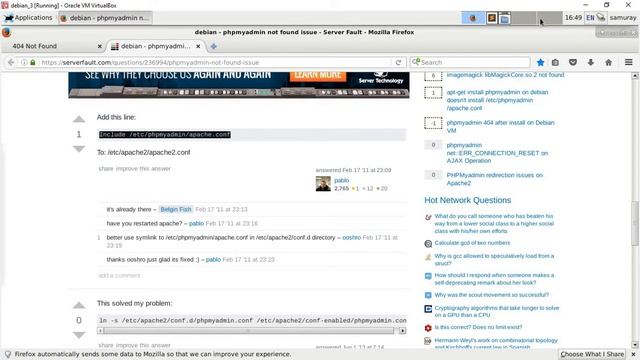Open the bookmarks library icon
The width and height of the screenshot is (640, 360).
(x=555, y=62)
